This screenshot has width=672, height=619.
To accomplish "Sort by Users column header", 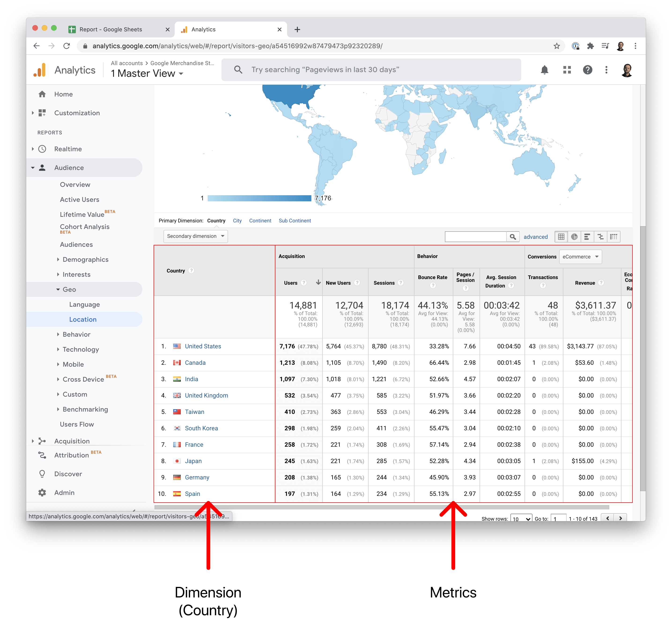I will click(290, 283).
